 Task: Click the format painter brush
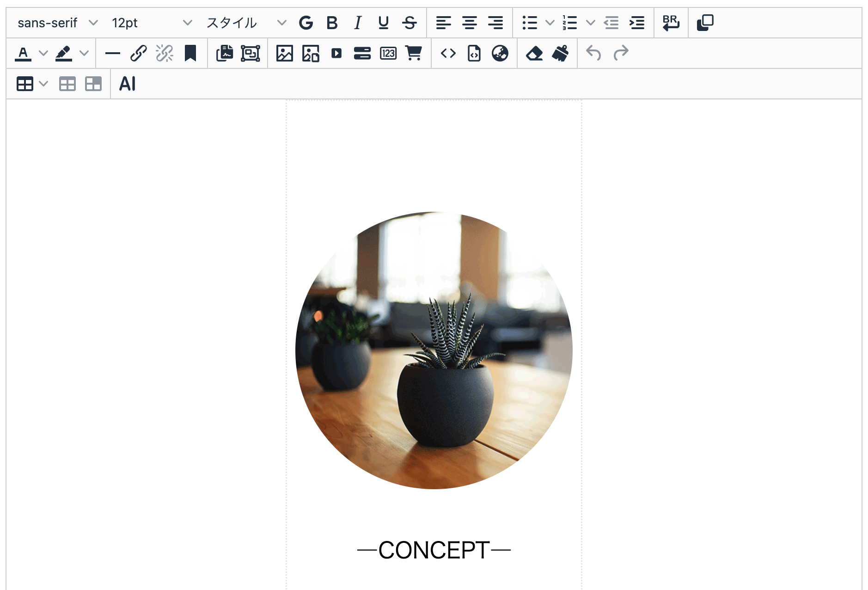(560, 54)
